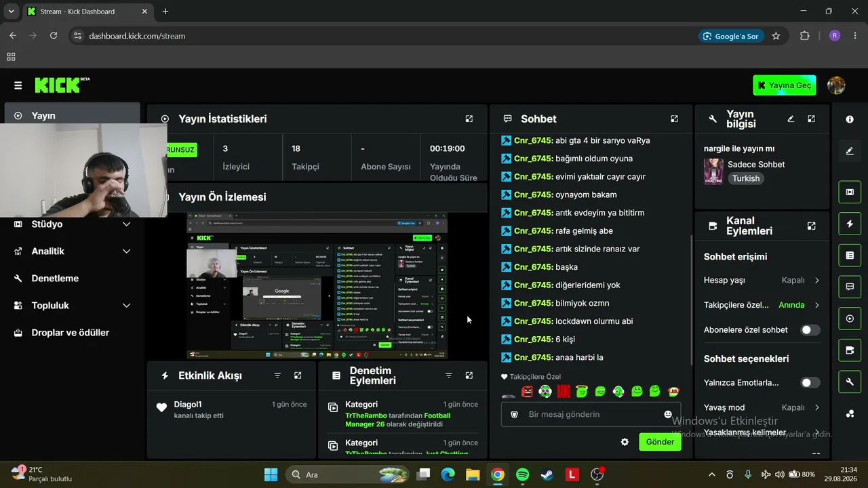
Task: Expand the Sohbet panel to full view
Action: click(x=674, y=119)
